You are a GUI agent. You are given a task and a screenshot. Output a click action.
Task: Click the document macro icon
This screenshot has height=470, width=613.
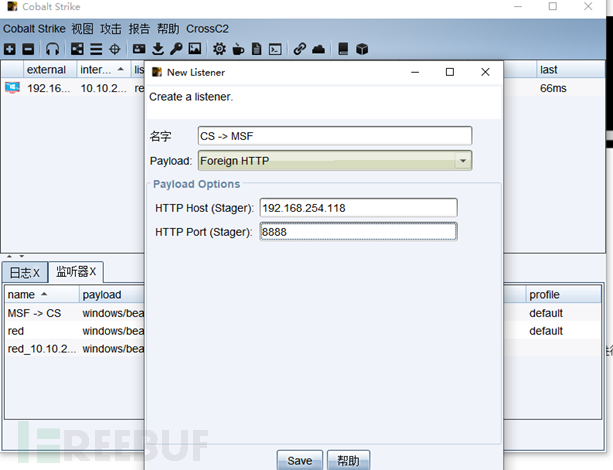point(256,49)
